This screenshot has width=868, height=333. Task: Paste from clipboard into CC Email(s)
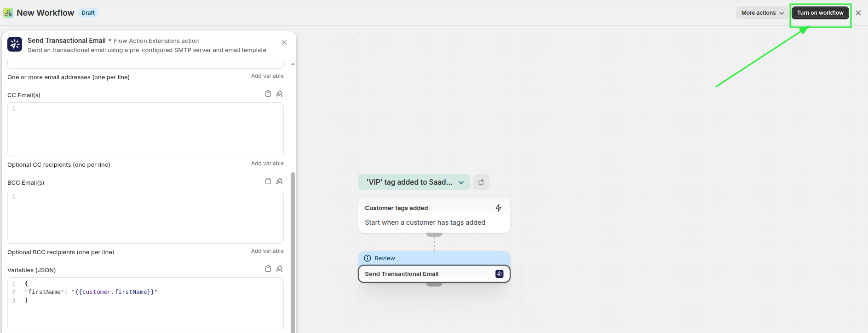click(268, 94)
